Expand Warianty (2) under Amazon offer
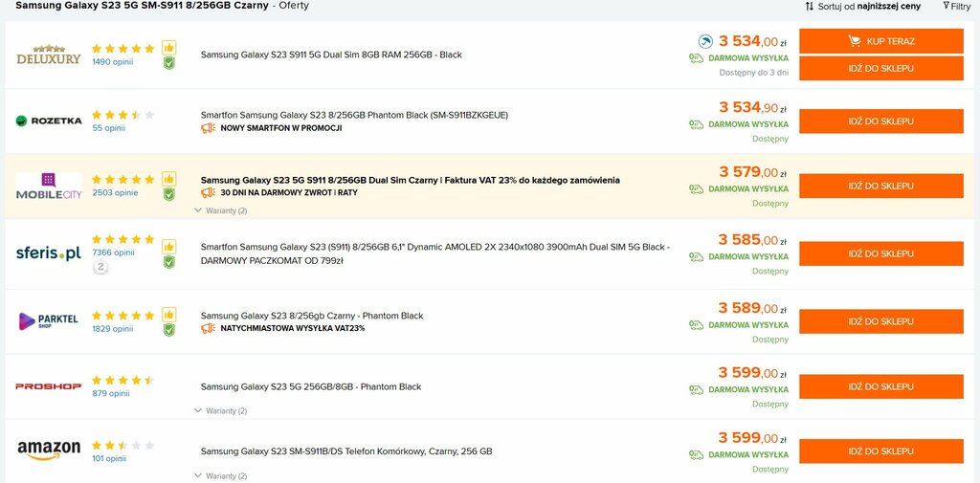Viewport: 980px width, 483px height. click(x=221, y=476)
